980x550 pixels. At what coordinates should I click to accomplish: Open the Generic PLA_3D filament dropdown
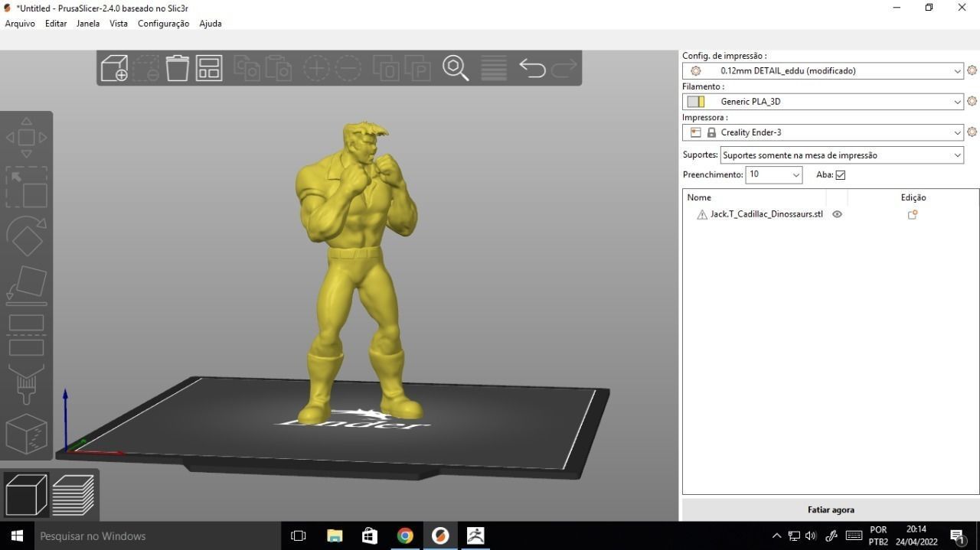(x=823, y=102)
